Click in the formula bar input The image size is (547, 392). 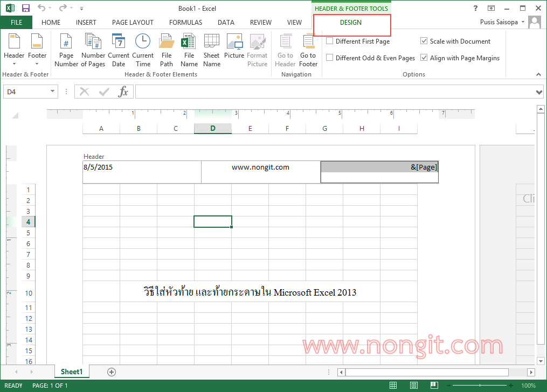pos(335,92)
